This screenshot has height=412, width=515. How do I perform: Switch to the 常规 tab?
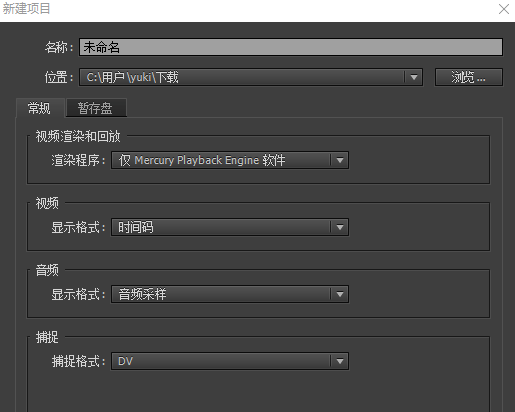[x=40, y=108]
